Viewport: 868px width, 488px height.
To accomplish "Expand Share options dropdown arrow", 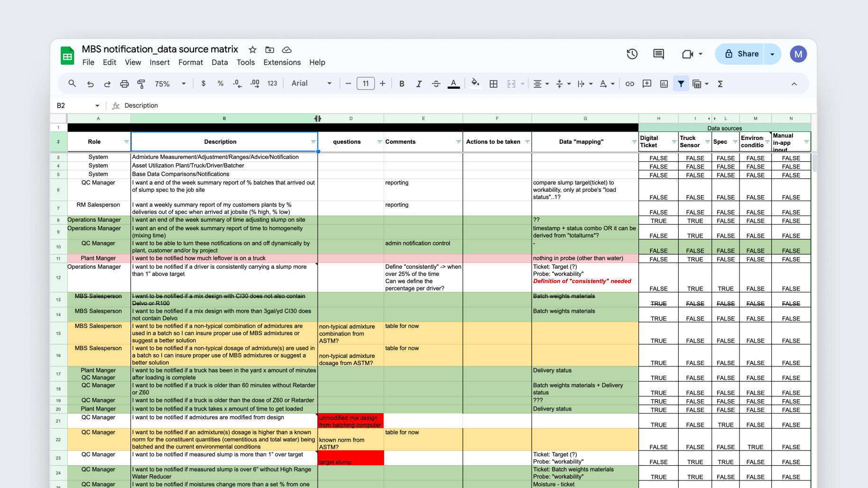I will pos(772,54).
